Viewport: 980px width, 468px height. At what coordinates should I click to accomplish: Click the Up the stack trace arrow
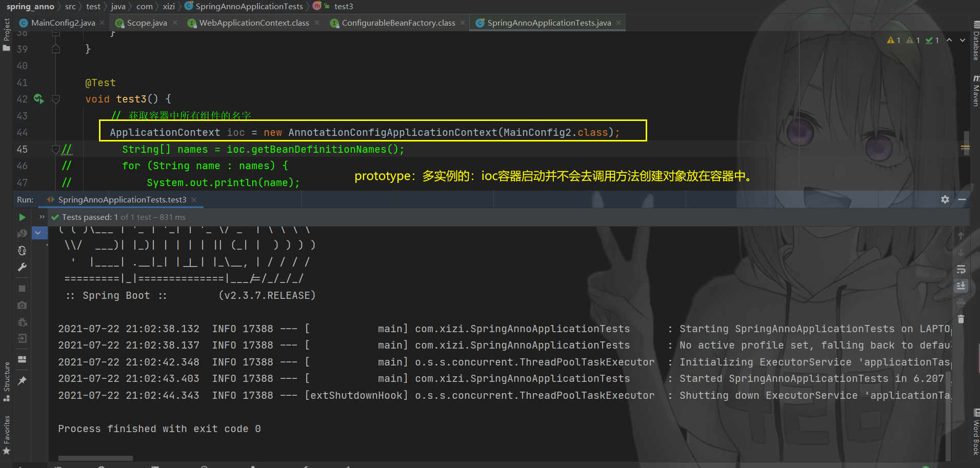(x=961, y=235)
